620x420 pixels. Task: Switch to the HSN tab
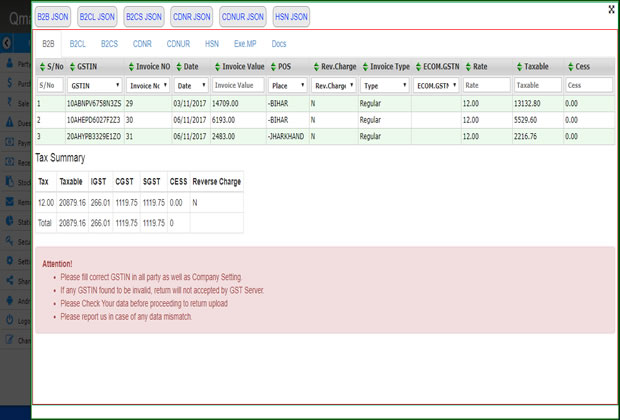[212, 44]
